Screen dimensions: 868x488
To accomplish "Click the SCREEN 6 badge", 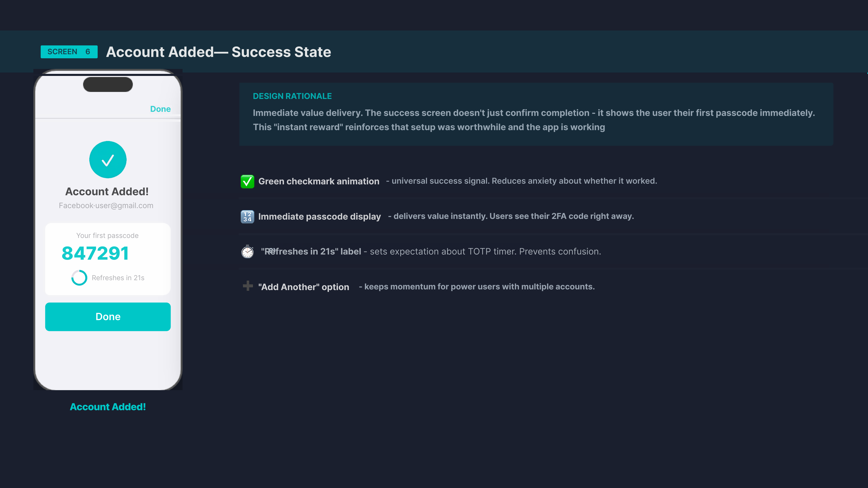I will (x=69, y=52).
